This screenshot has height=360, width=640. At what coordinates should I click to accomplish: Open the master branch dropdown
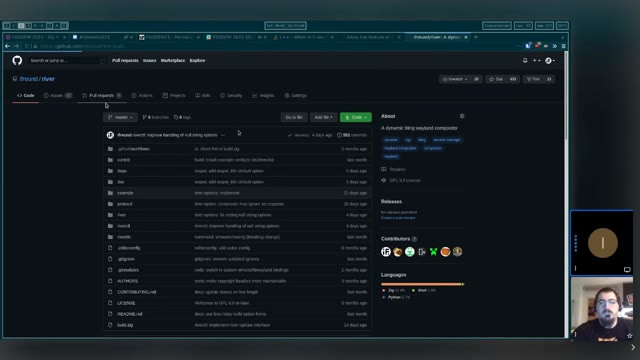coord(120,117)
